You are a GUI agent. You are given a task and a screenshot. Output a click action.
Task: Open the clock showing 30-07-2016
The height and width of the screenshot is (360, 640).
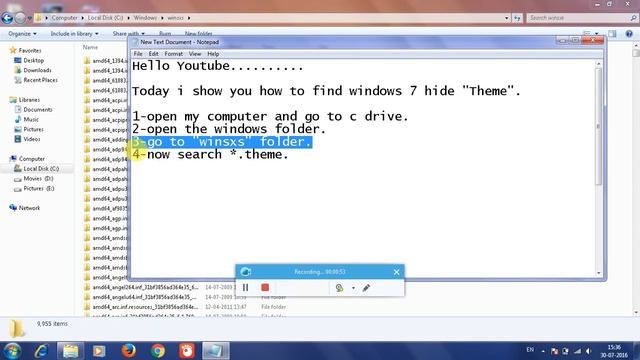coord(614,351)
